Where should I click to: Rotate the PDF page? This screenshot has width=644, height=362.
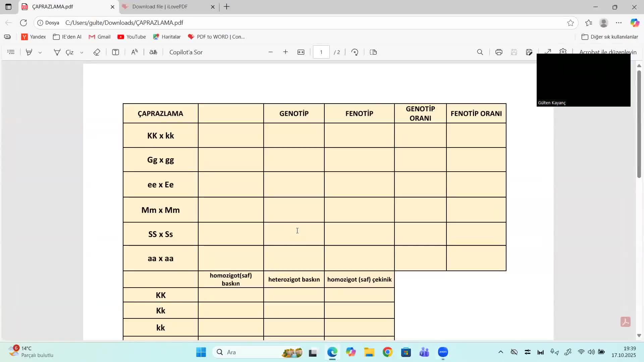tap(355, 52)
